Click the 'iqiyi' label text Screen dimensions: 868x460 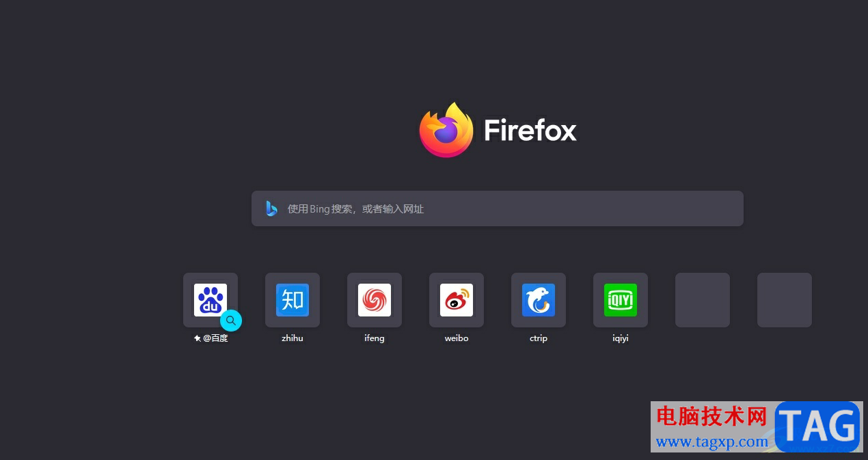coord(621,338)
